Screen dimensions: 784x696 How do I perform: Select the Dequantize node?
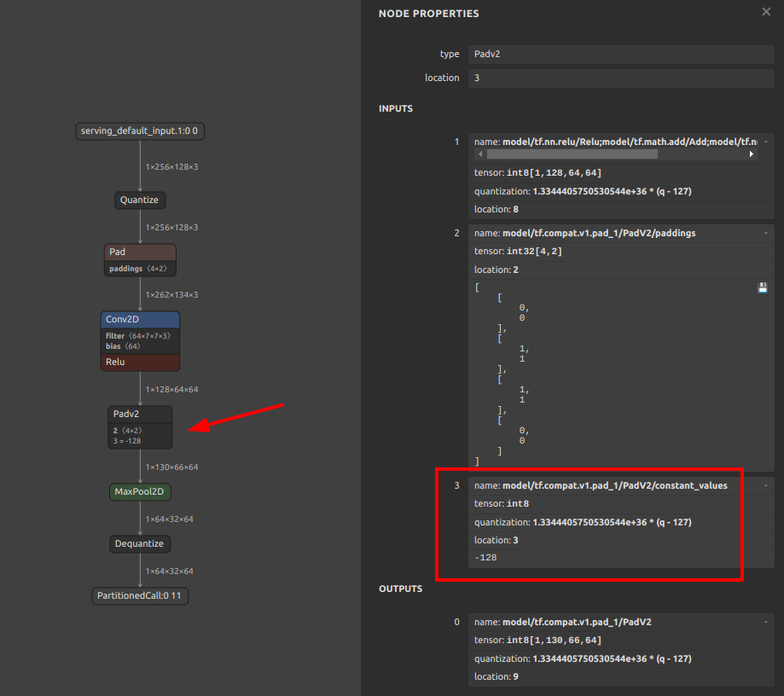[x=140, y=543]
